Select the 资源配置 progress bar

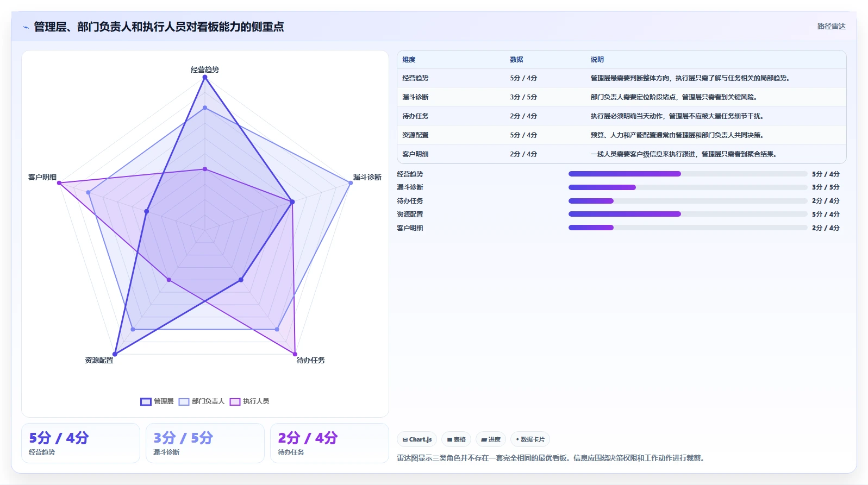tap(688, 214)
